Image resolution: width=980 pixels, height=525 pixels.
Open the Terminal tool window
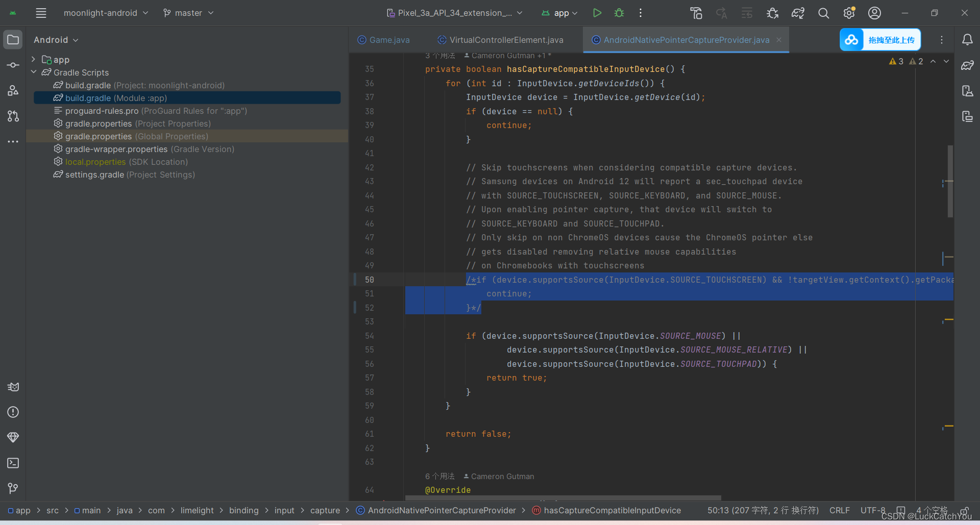tap(13, 463)
